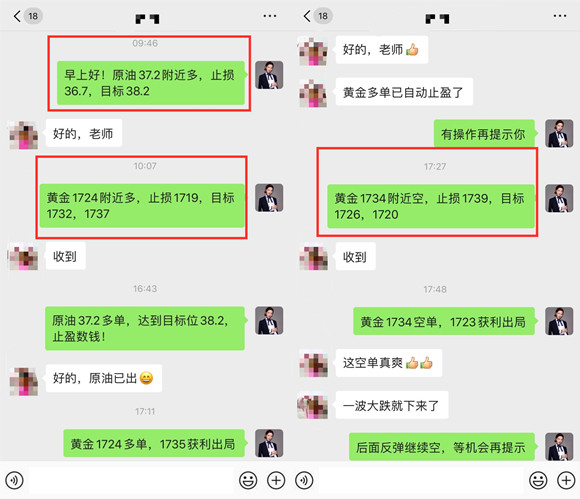Tap voice input icon in right chat
The image size is (580, 499).
304,481
